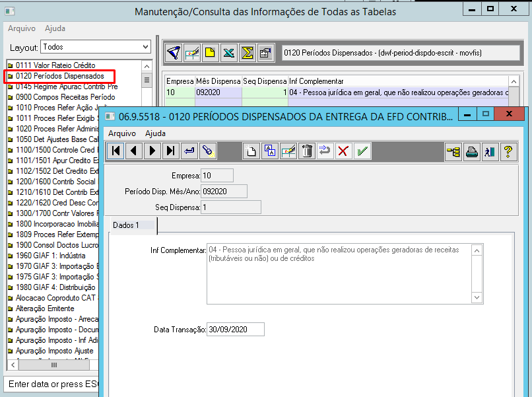Click the Seq Dispensa column header
Viewport: 532px width, 397px height.
click(265, 81)
